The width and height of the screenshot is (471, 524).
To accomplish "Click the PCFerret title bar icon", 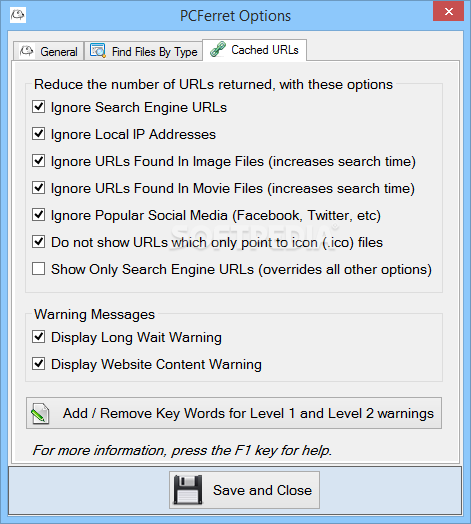I will pos(18,15).
